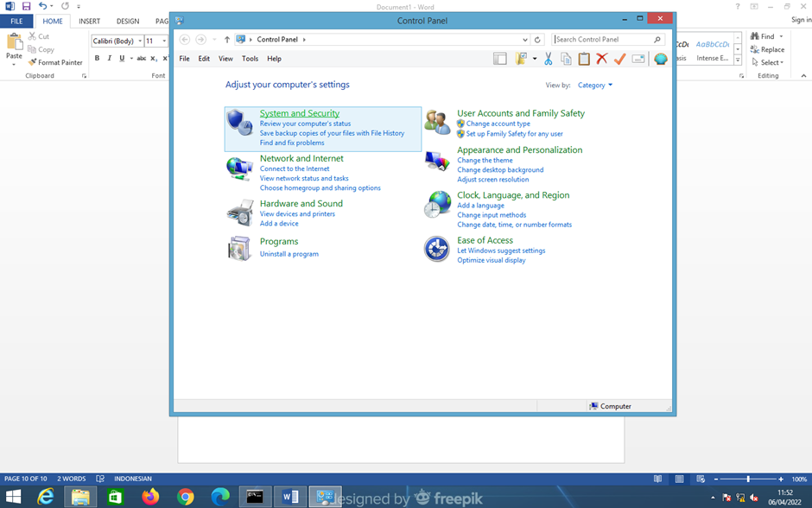
Task: Open the View menu in Control Panel
Action: [225, 59]
